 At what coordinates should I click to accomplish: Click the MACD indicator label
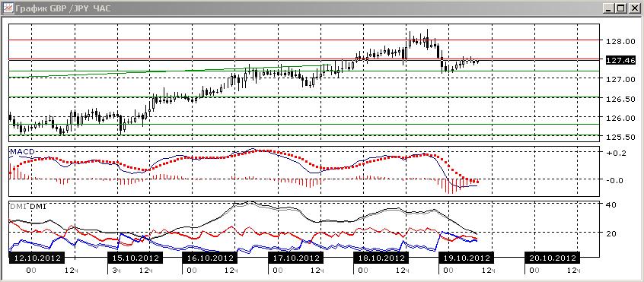coord(22,152)
